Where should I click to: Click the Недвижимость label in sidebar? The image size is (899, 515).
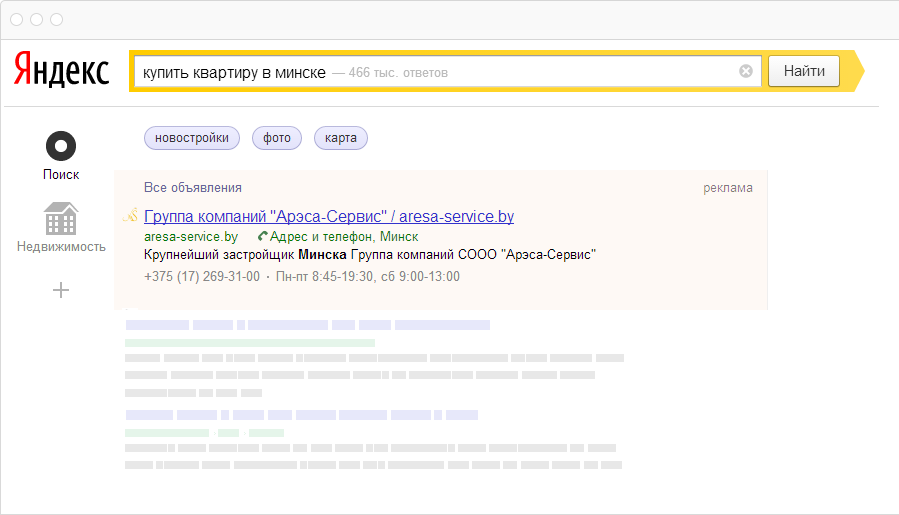[x=61, y=247]
